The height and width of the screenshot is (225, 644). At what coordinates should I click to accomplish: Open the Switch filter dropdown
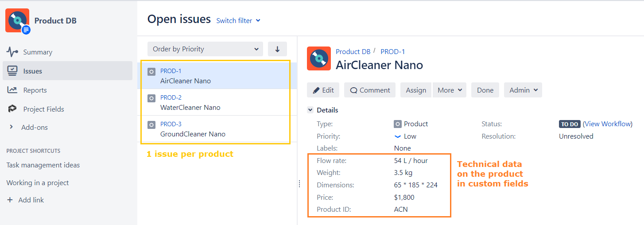238,20
